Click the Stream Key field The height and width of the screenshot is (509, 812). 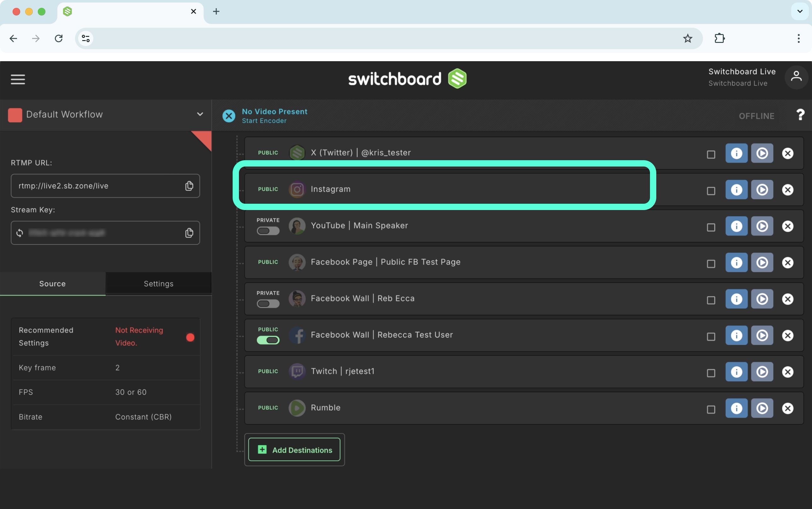(105, 233)
